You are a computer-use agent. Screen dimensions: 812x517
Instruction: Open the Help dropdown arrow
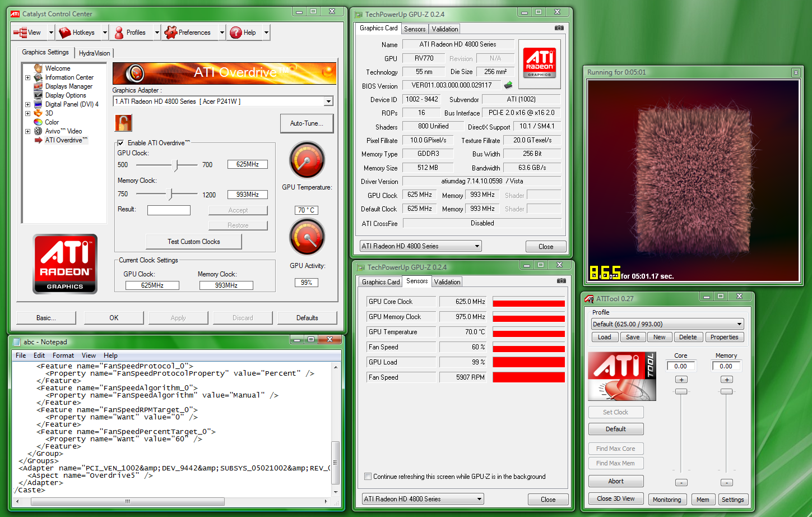266,33
